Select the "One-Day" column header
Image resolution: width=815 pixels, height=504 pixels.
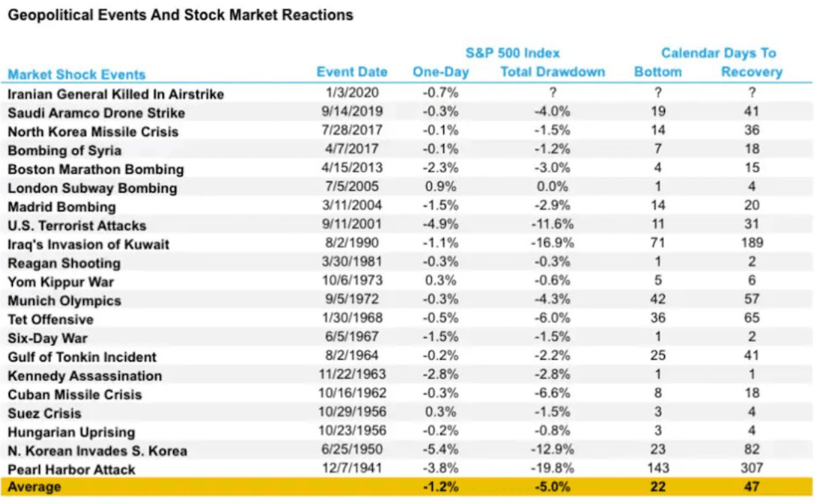(x=440, y=72)
